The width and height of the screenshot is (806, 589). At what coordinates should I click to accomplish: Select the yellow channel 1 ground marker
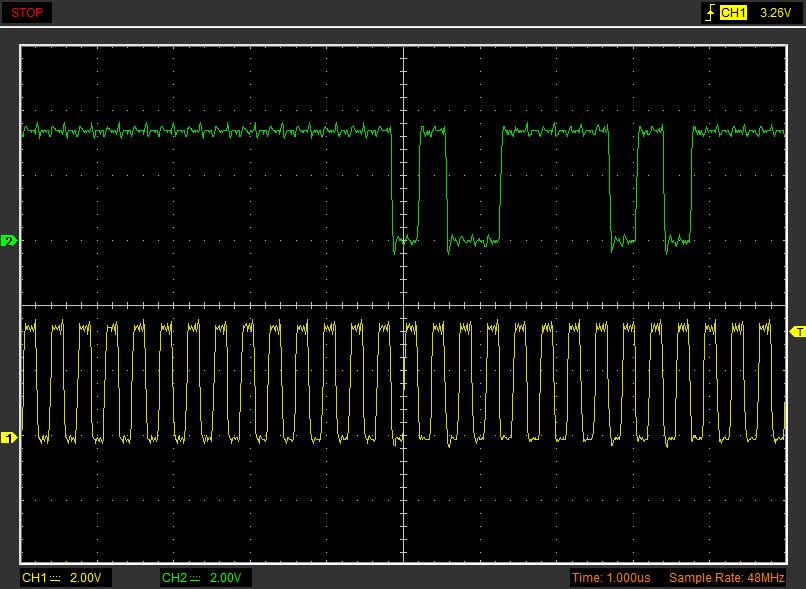pos(9,438)
